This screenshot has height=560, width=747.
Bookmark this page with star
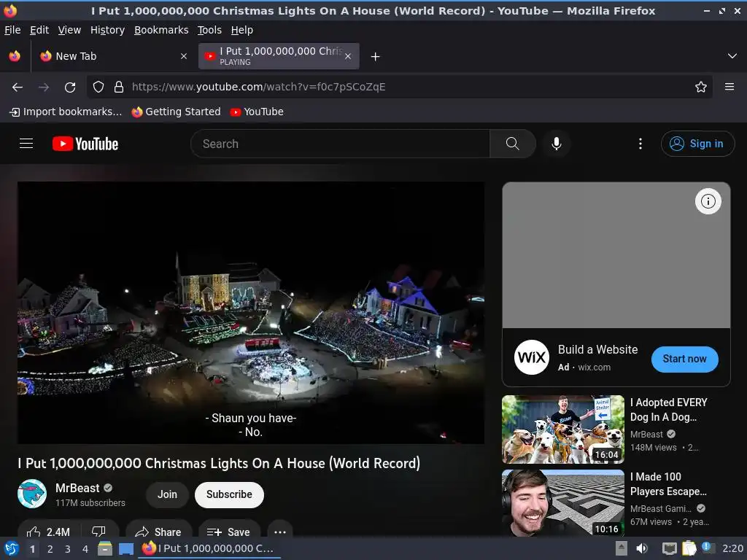[x=700, y=87]
